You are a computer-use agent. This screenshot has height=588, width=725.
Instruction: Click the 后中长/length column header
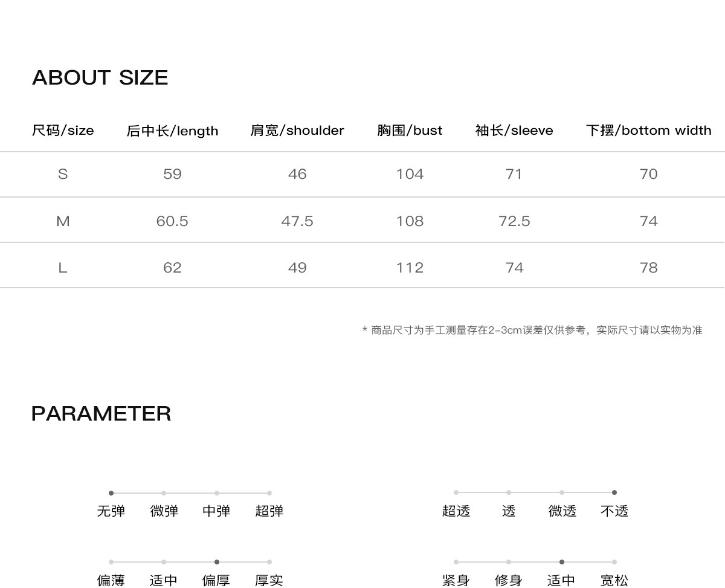pyautogui.click(x=172, y=131)
